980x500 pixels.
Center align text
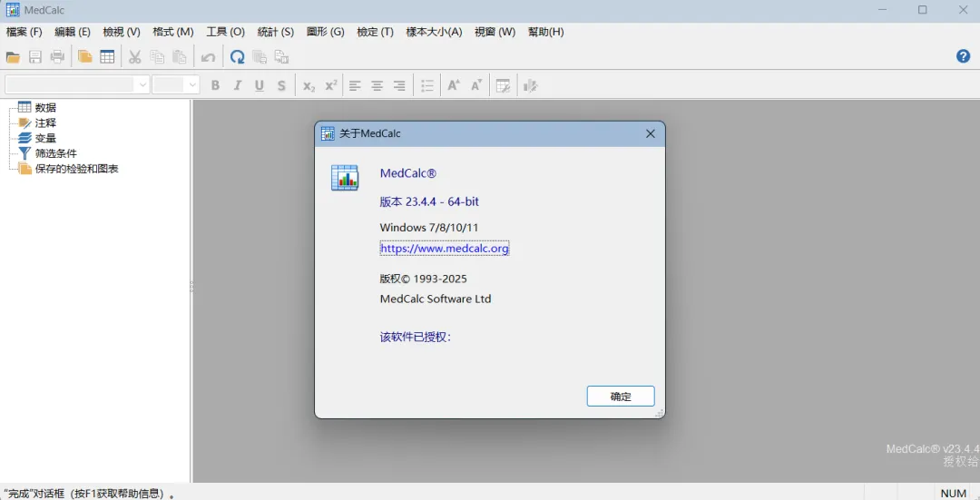(377, 85)
